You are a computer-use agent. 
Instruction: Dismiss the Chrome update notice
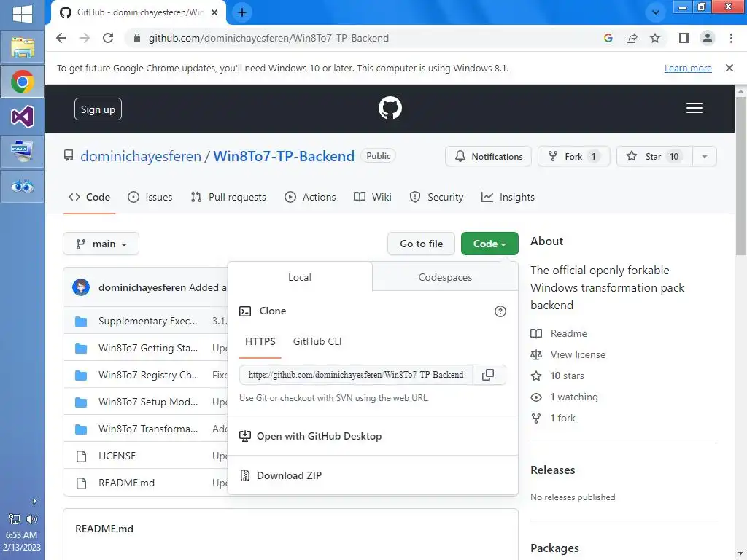(729, 68)
